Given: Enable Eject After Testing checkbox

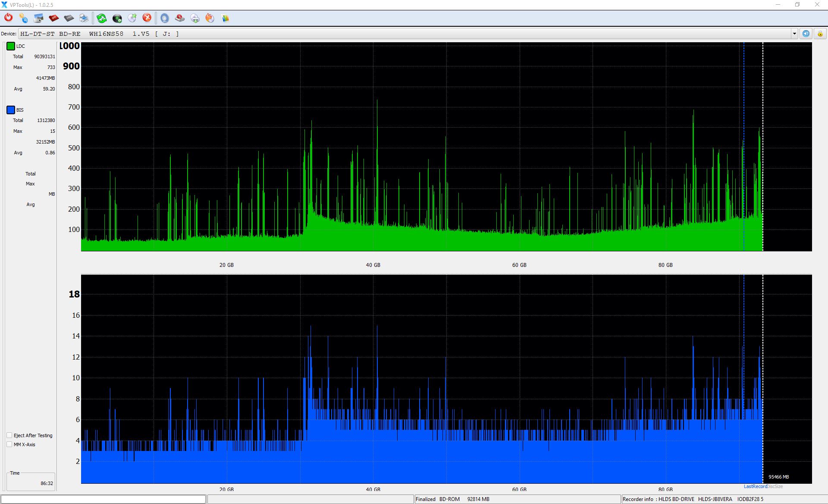Looking at the screenshot, I should [x=9, y=435].
